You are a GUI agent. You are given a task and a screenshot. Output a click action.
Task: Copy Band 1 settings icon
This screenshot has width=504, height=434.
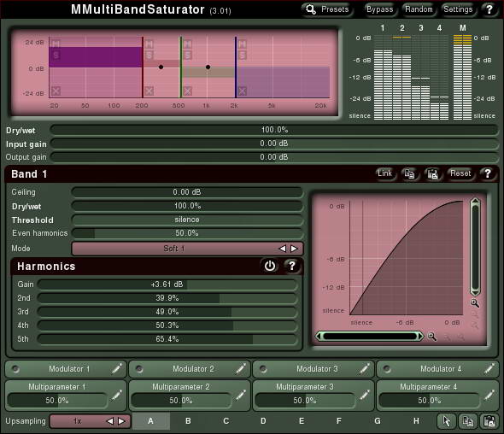click(x=409, y=173)
